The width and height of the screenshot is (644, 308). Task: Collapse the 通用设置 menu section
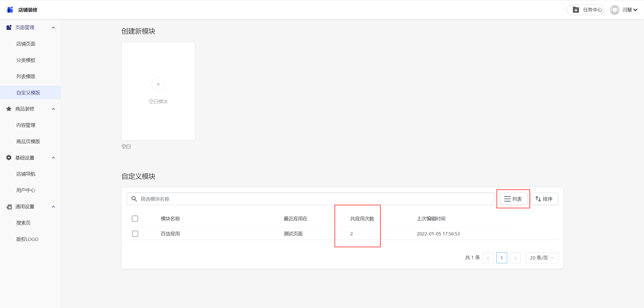click(53, 207)
